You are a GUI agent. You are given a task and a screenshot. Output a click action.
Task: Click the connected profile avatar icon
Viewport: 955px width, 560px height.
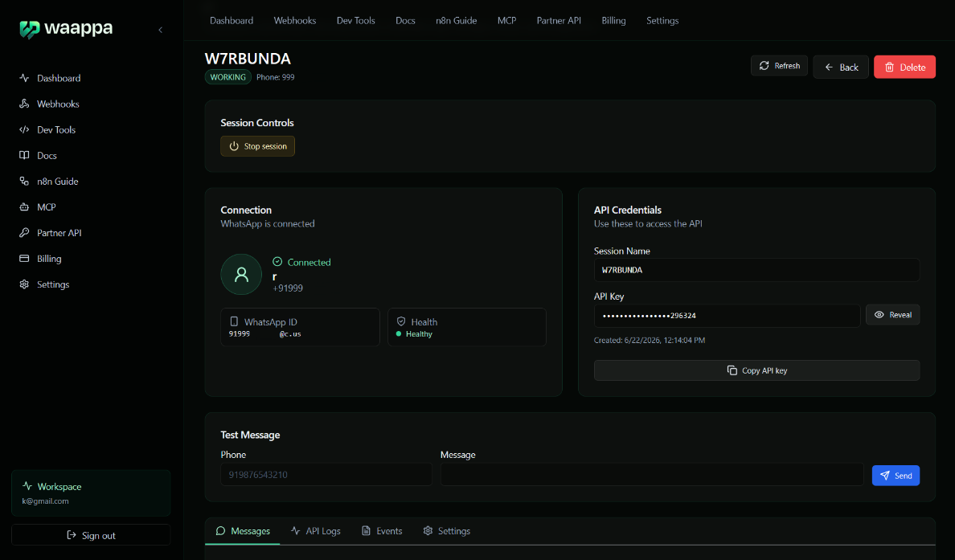(x=241, y=275)
